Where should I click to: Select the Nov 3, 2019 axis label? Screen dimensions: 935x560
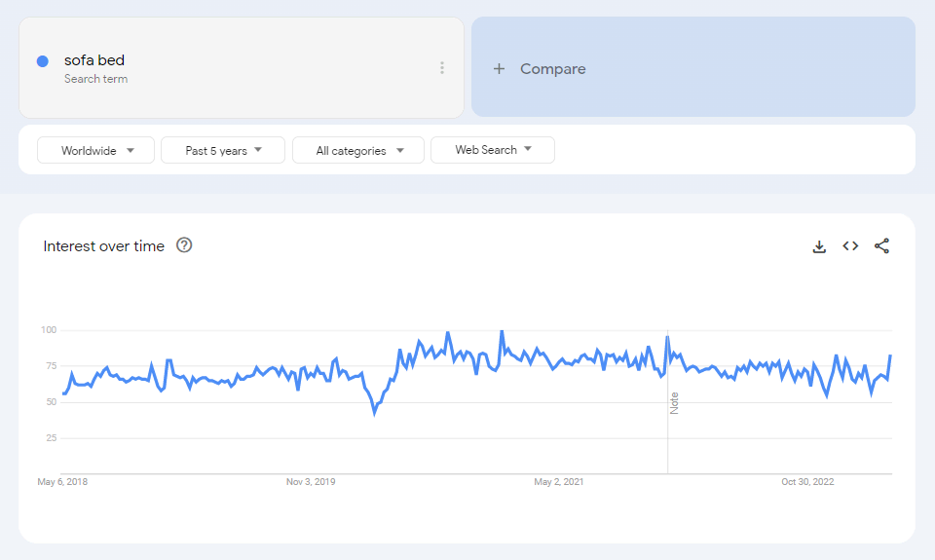(x=311, y=481)
